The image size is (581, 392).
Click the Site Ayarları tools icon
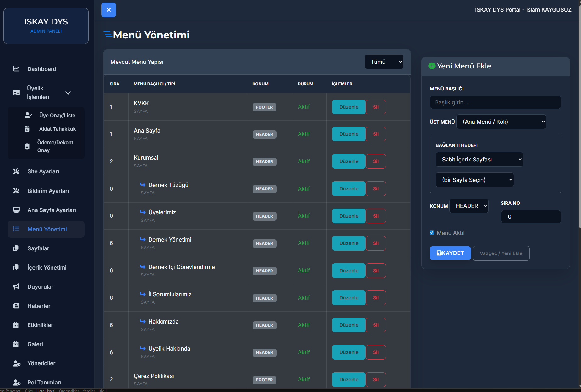[16, 171]
